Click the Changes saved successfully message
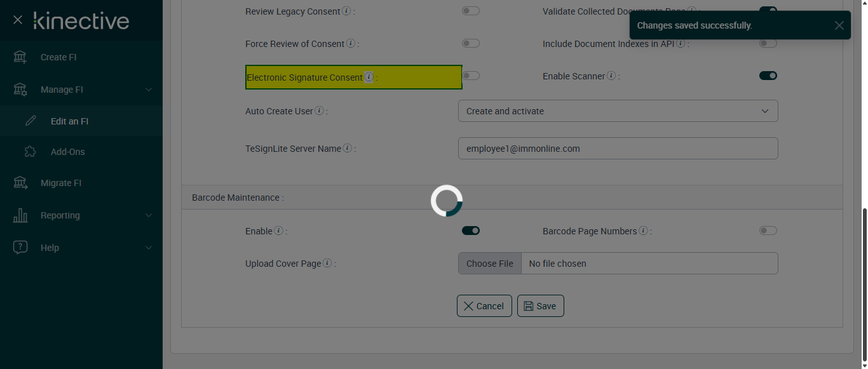 (x=695, y=25)
